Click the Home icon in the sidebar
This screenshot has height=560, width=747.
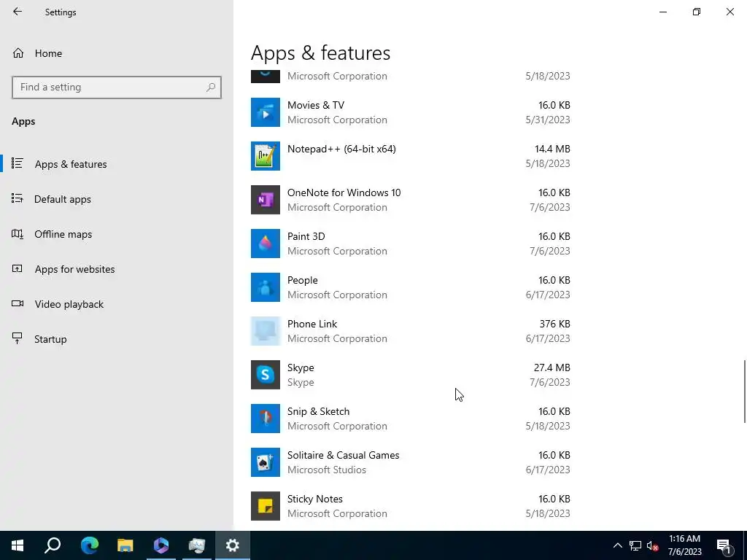18,52
